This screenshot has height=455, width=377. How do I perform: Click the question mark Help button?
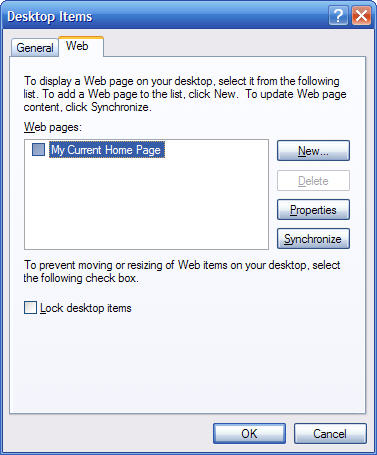(338, 16)
